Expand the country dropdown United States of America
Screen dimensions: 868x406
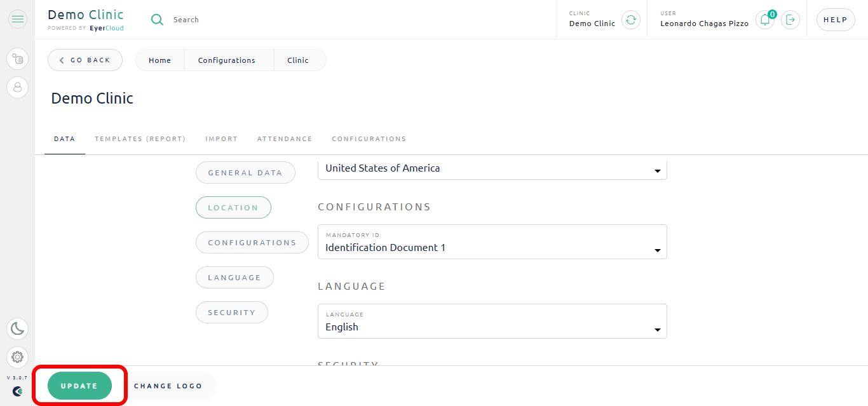tap(492, 169)
